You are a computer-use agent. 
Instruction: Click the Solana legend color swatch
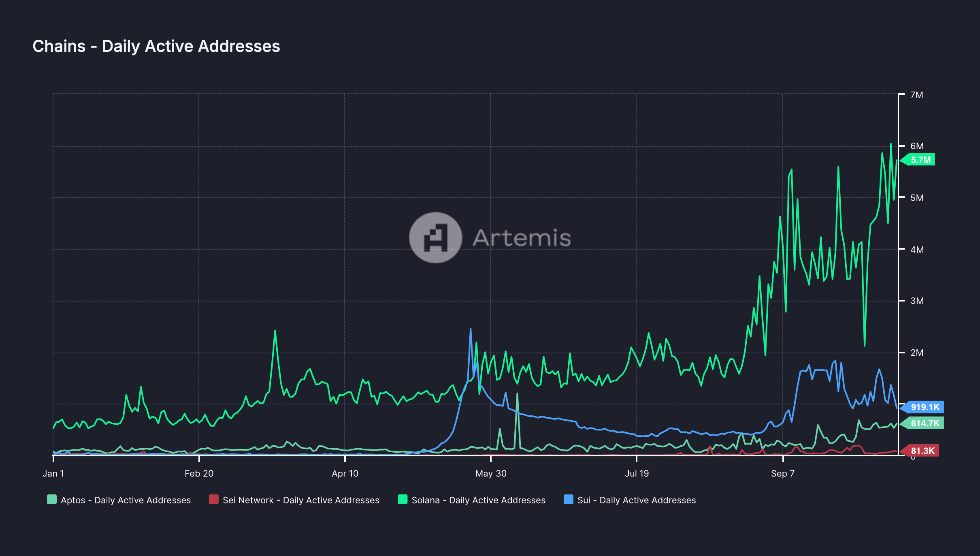pyautogui.click(x=403, y=499)
